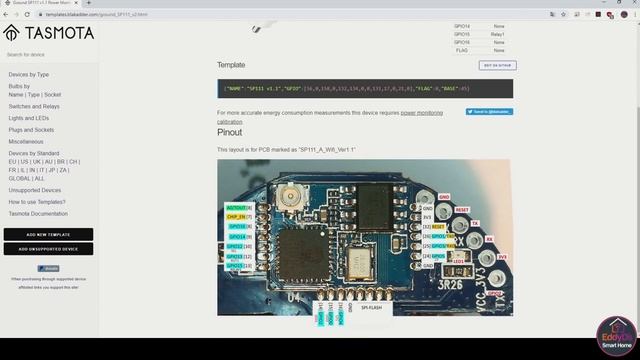Click the GPIO15 Relay1 table row
640x360 pixels.
[480, 34]
